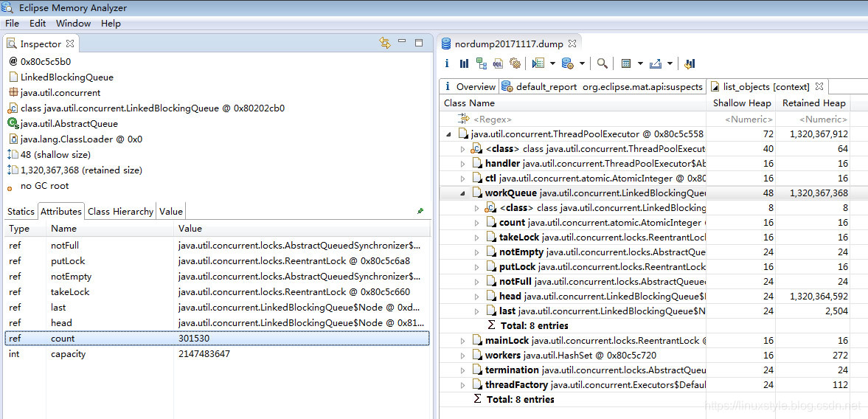Select the putLock attribute row in Inspector
Image resolution: width=868 pixels, height=419 pixels.
[217, 260]
